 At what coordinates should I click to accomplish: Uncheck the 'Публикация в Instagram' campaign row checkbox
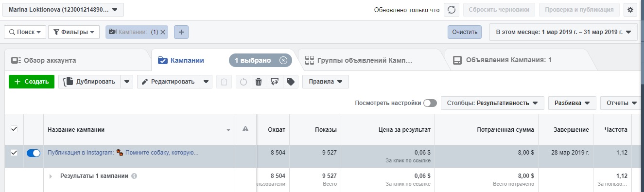(14, 153)
